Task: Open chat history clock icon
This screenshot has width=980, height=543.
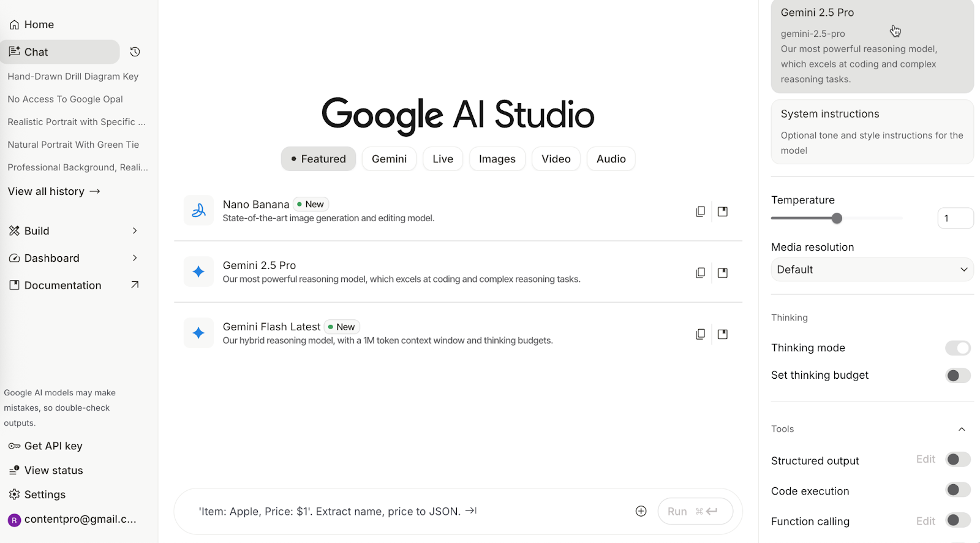Action: [135, 52]
